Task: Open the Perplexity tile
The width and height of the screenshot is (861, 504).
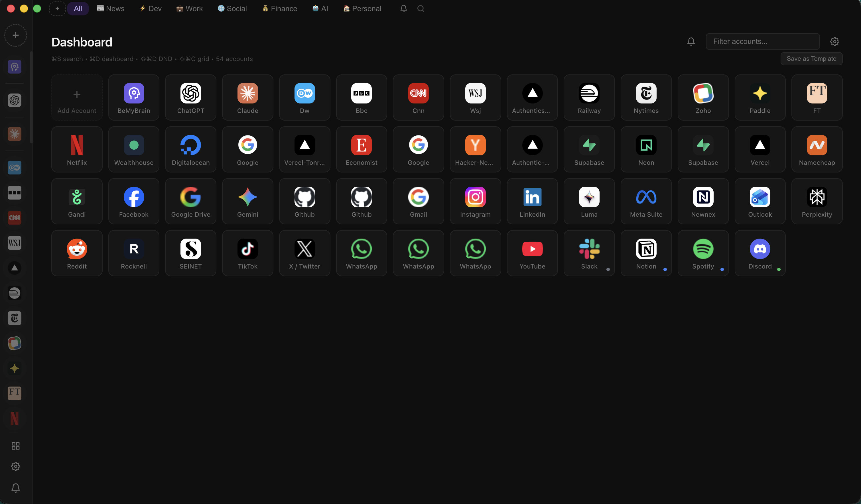Action: coord(817,201)
